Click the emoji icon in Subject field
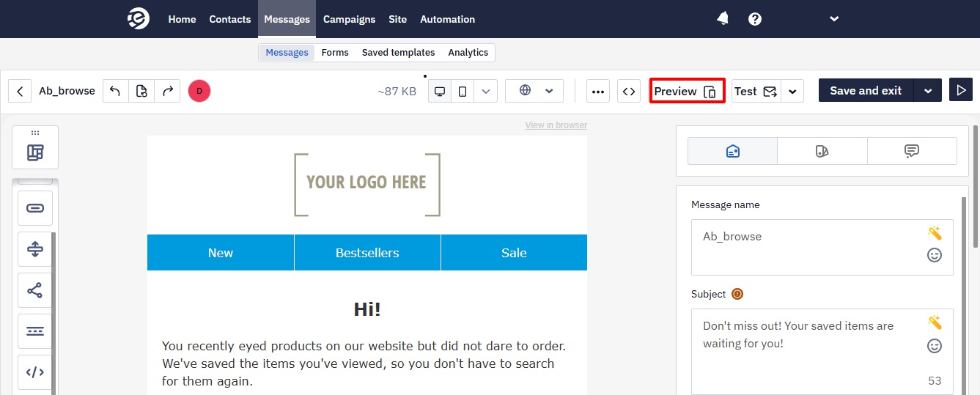The height and width of the screenshot is (395, 980). tap(935, 346)
